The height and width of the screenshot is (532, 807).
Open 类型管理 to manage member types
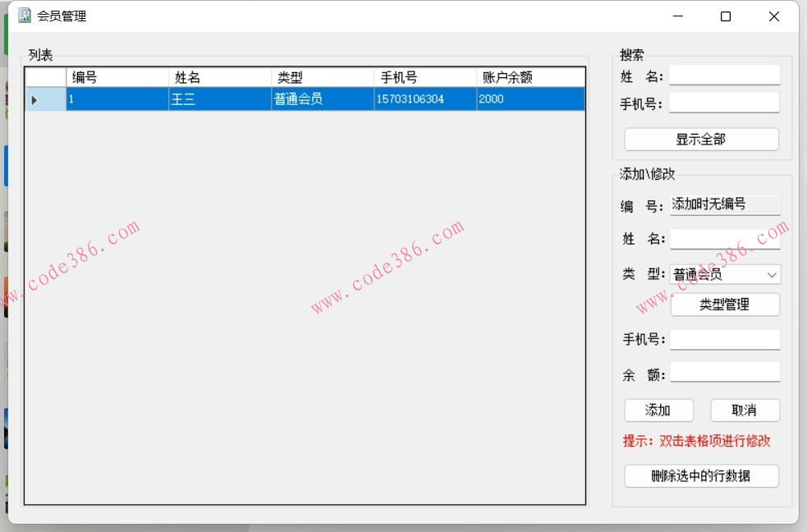click(x=725, y=305)
